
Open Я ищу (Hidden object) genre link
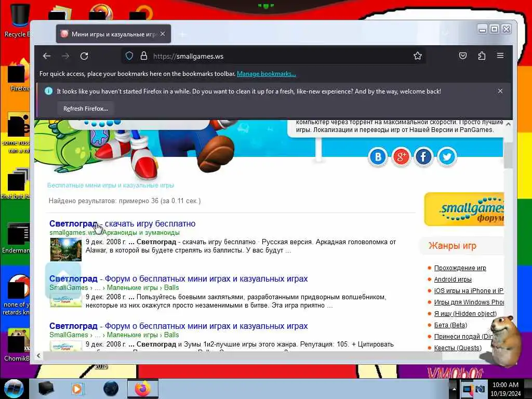click(465, 313)
